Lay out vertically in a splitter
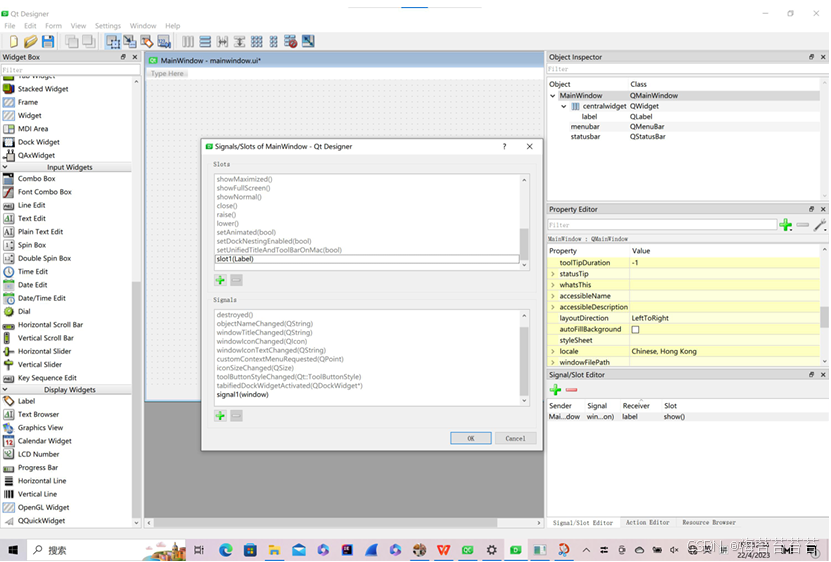831x562 pixels. (x=240, y=41)
